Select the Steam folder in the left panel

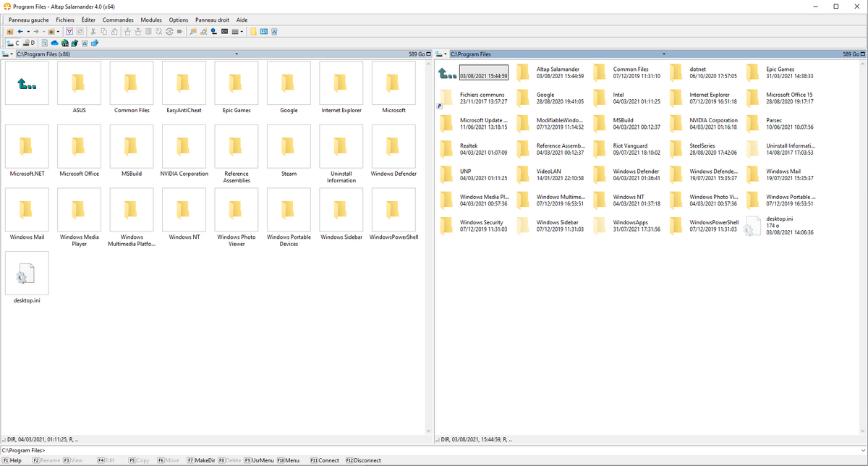click(289, 151)
